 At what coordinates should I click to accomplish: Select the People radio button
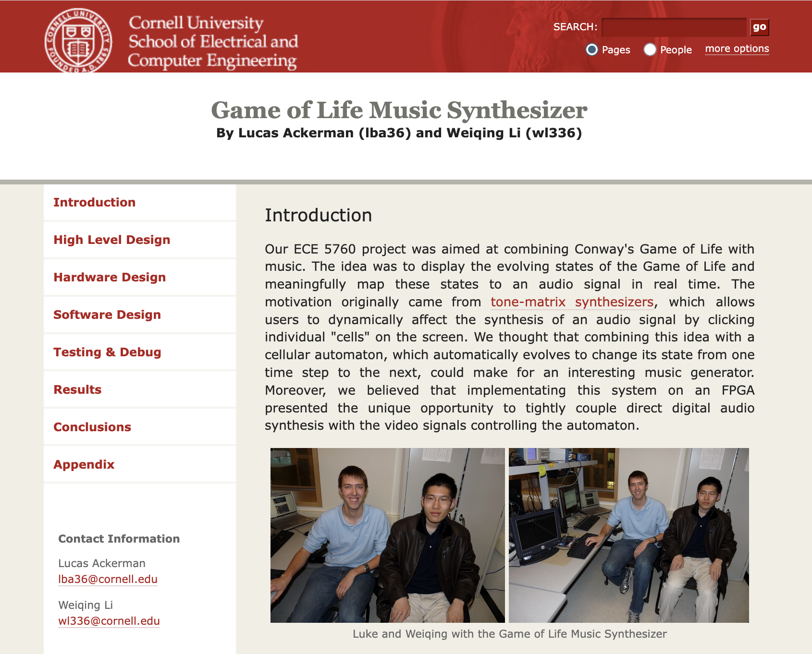click(650, 49)
